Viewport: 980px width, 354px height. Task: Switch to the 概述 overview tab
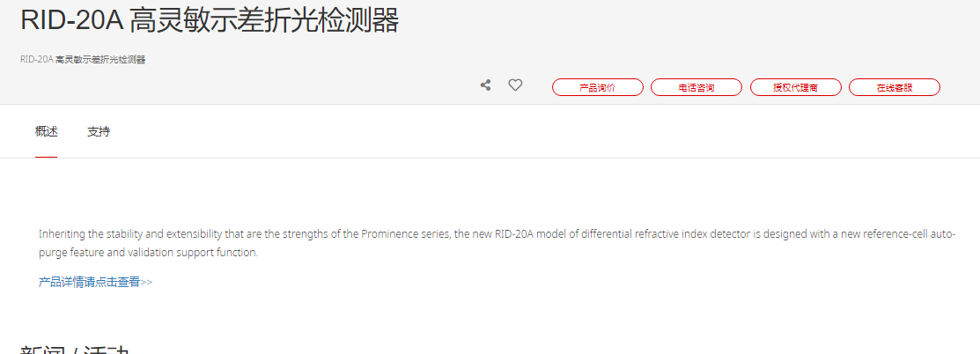pos(47,131)
